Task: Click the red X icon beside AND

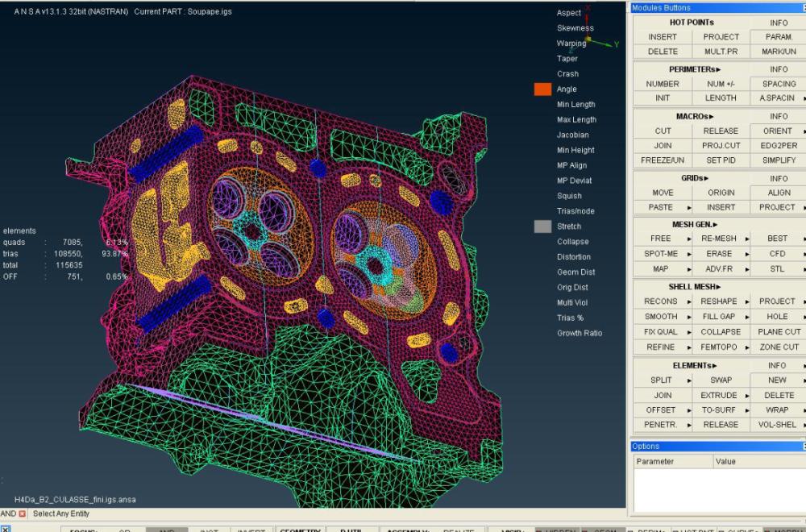Action: 23,513
